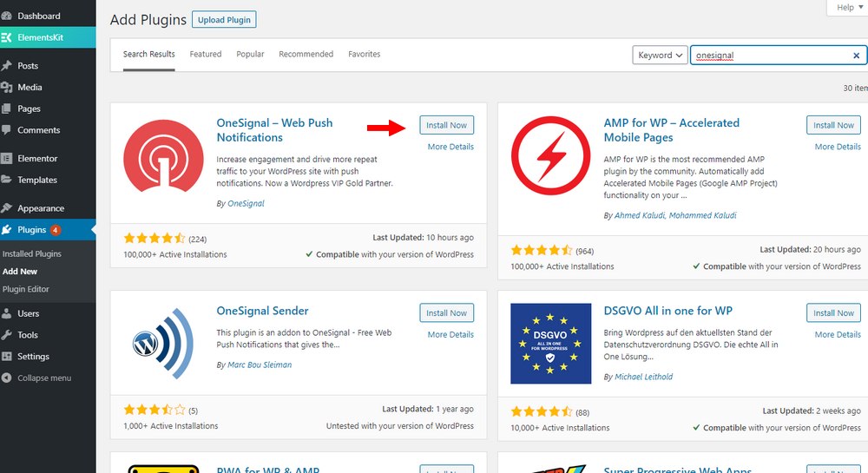
Task: Click the AMP for WP lightning logo
Action: coord(551,155)
